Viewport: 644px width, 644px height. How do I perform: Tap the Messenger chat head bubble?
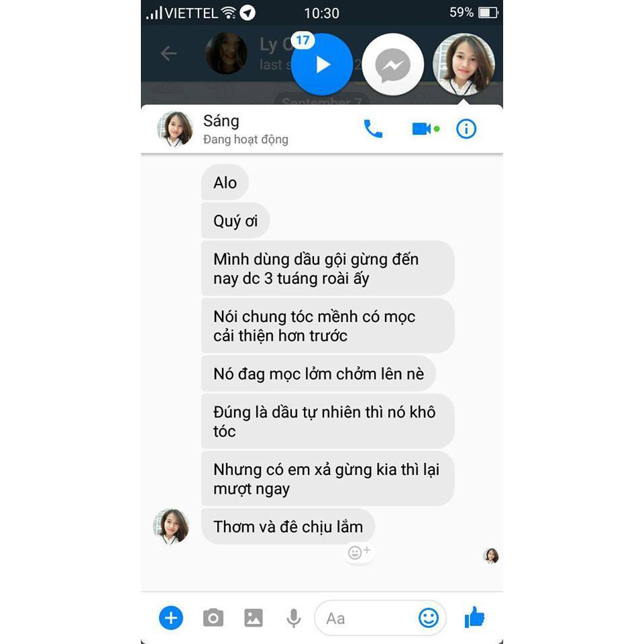tap(392, 64)
